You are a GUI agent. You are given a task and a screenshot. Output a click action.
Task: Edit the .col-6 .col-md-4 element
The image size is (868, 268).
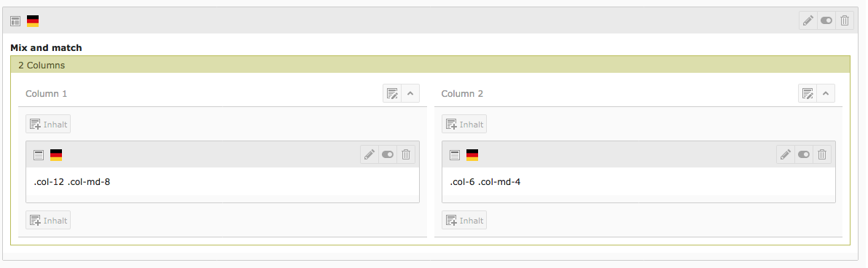786,154
